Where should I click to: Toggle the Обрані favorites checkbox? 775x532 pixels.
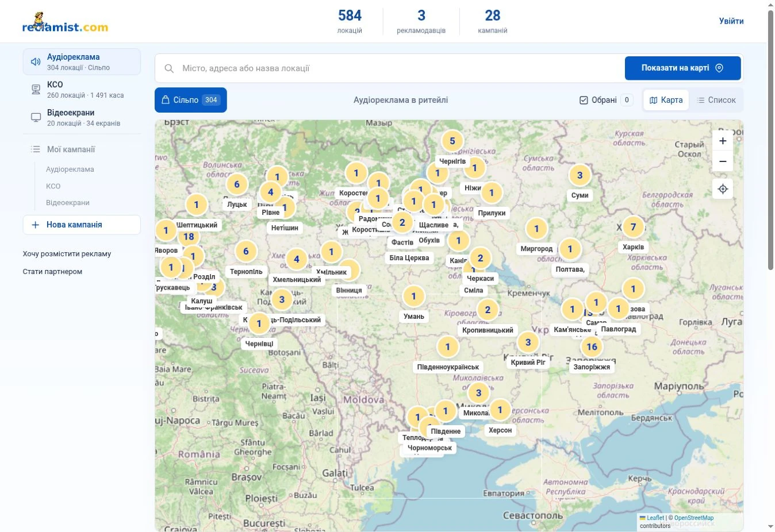584,100
